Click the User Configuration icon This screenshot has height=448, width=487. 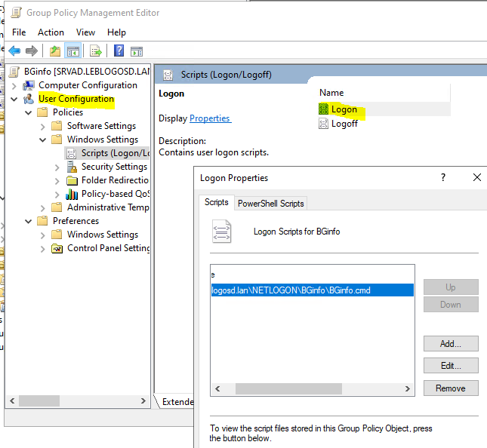tap(29, 99)
